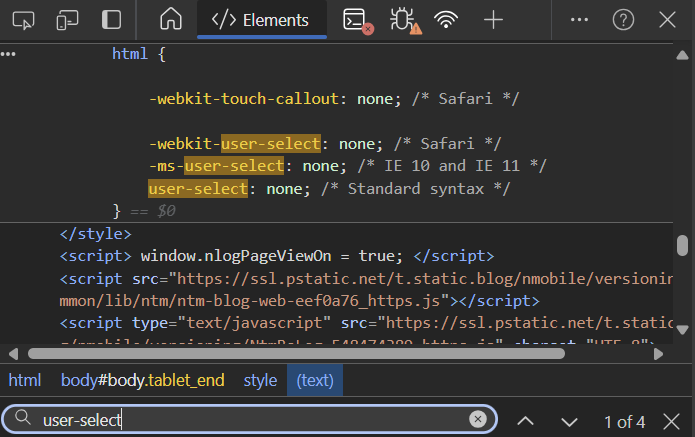Click the horizontal scrollbar right arrow
This screenshot has height=437, width=695.
pos(658,354)
